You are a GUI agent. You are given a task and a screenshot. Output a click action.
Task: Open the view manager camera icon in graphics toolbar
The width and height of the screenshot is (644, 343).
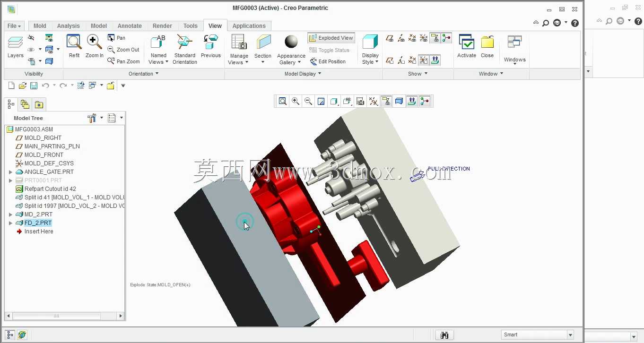[x=360, y=101]
